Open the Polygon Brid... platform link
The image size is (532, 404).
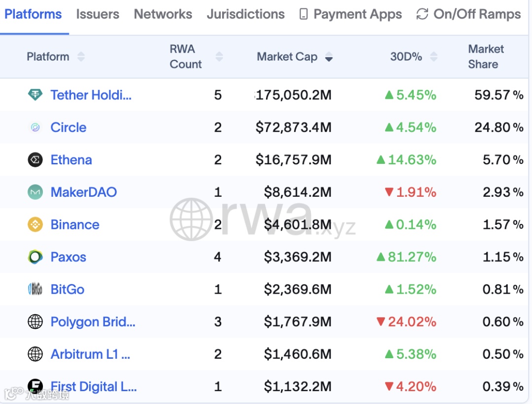point(93,322)
